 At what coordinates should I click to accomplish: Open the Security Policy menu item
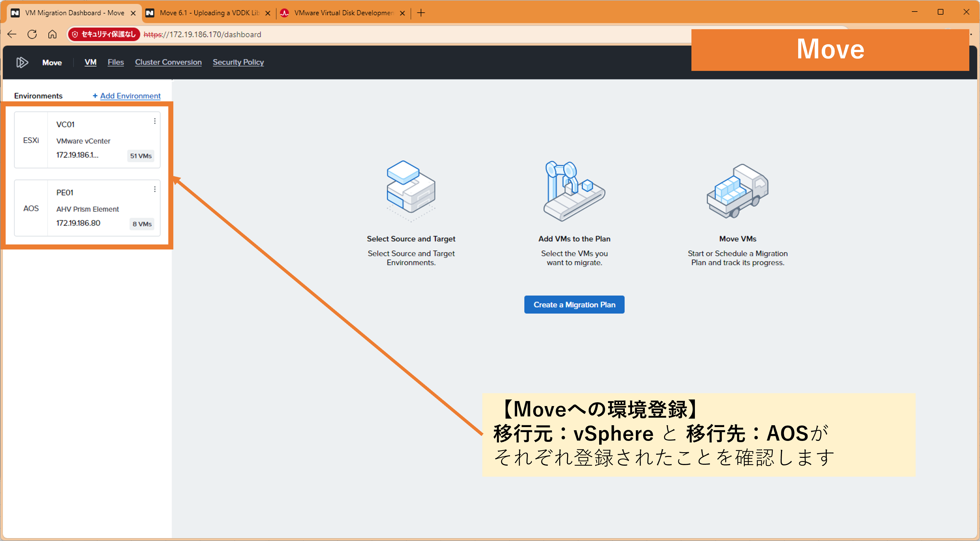(x=238, y=62)
